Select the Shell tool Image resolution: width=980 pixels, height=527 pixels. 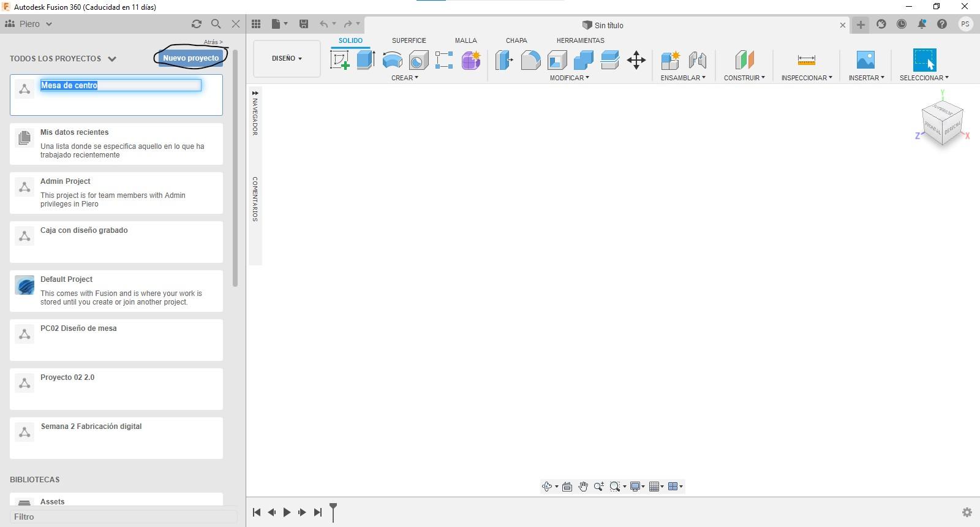(557, 60)
